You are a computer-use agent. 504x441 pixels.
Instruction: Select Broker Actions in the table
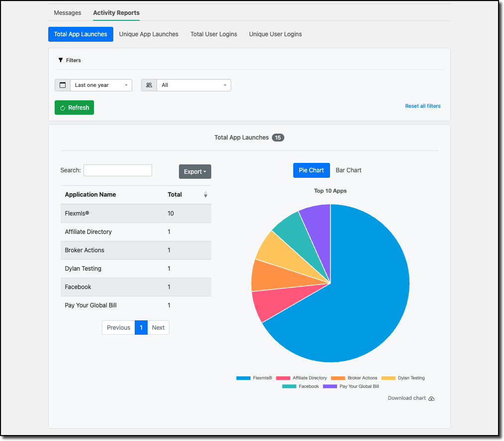coord(84,250)
